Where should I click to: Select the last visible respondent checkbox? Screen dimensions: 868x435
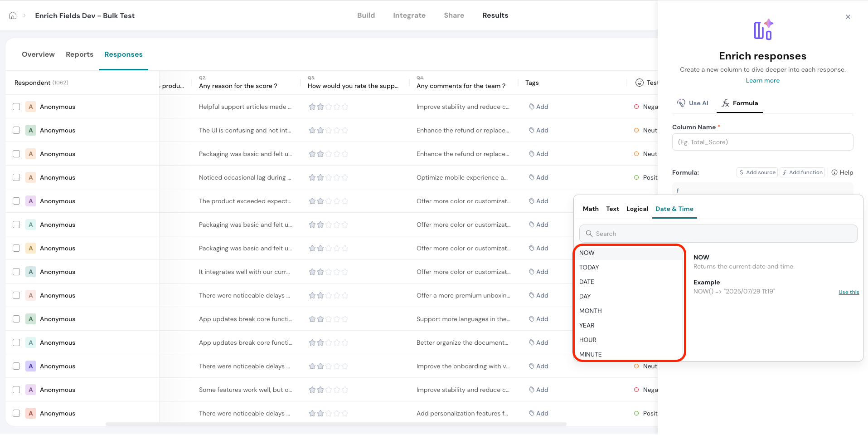tap(16, 413)
